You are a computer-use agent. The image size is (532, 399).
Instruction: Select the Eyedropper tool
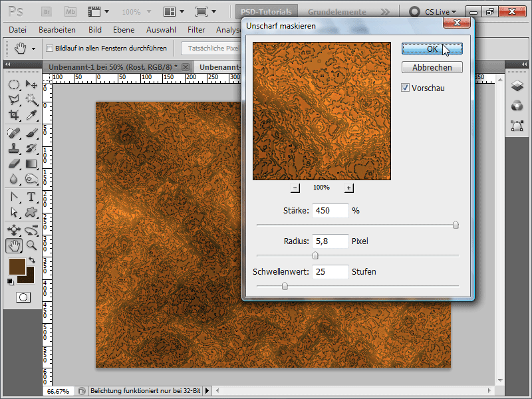coord(31,114)
